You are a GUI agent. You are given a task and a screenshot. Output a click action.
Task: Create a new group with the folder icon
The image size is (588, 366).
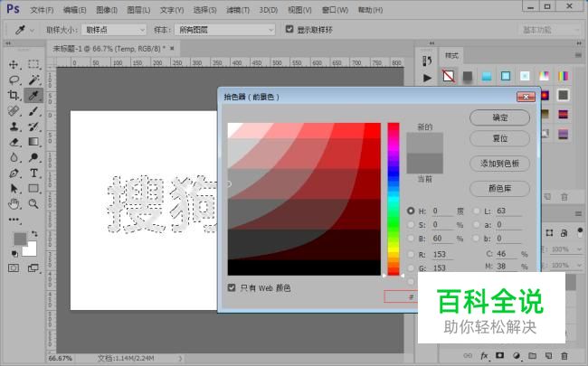532,355
